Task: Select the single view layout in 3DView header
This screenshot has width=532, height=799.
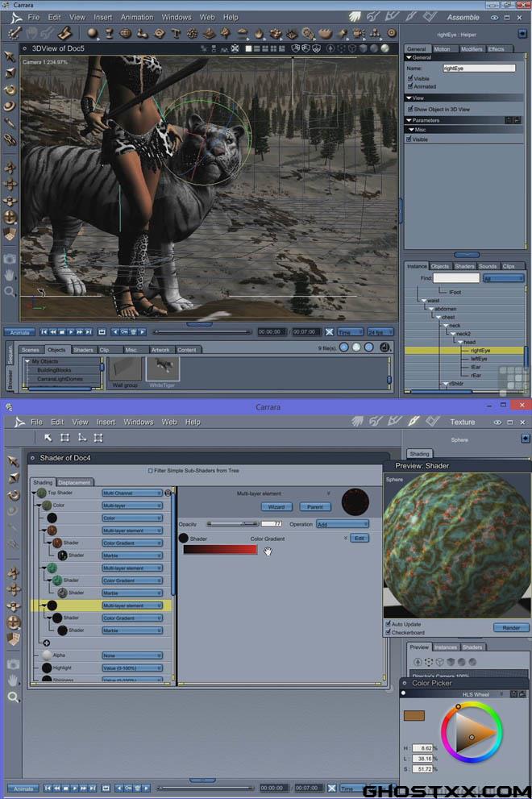Action: pyautogui.click(x=249, y=48)
